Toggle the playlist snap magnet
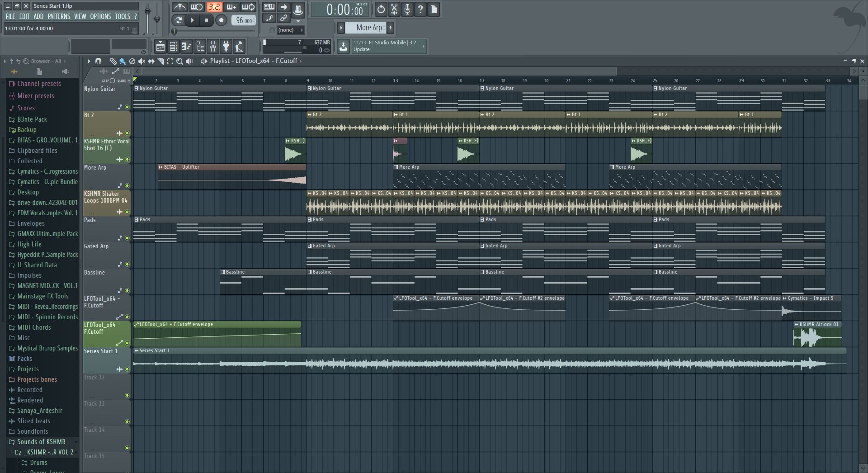868x473 pixels. click(98, 61)
